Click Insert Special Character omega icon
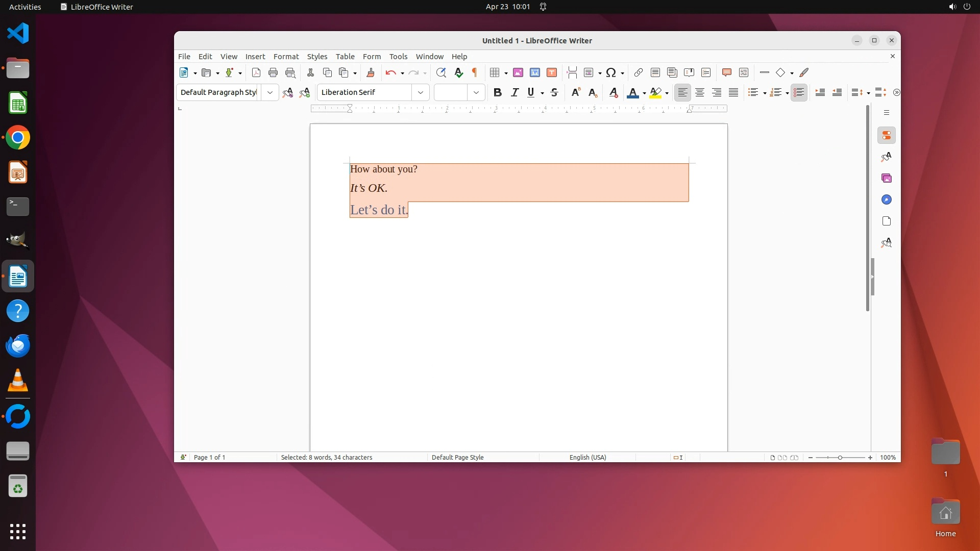 (610, 72)
